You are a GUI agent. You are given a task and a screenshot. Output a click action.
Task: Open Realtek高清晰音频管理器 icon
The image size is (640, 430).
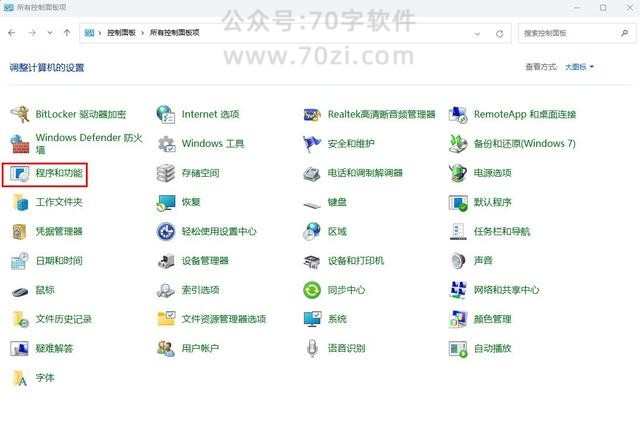coord(312,115)
